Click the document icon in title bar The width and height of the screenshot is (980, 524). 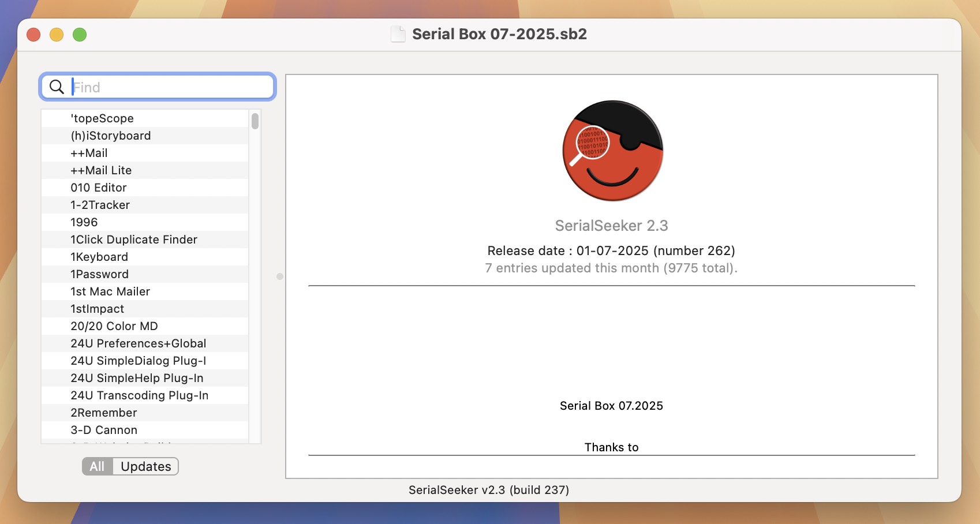[398, 34]
